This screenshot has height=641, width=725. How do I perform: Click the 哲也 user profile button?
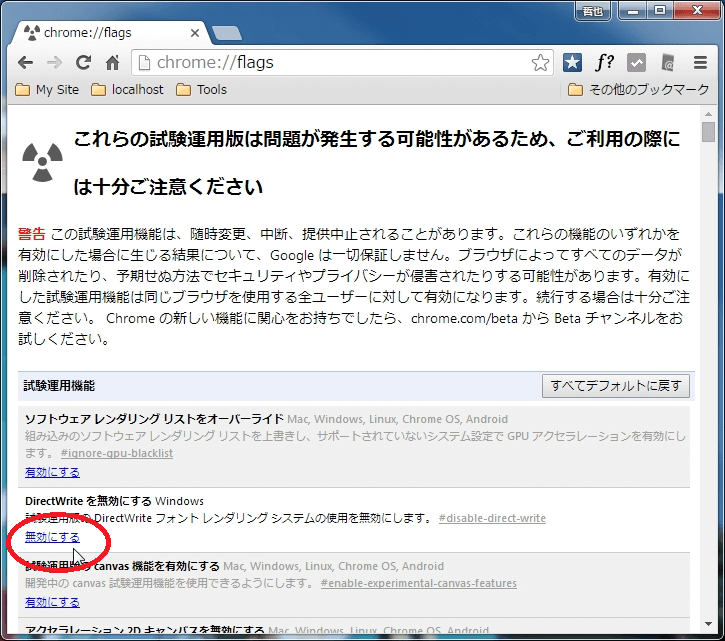click(593, 11)
